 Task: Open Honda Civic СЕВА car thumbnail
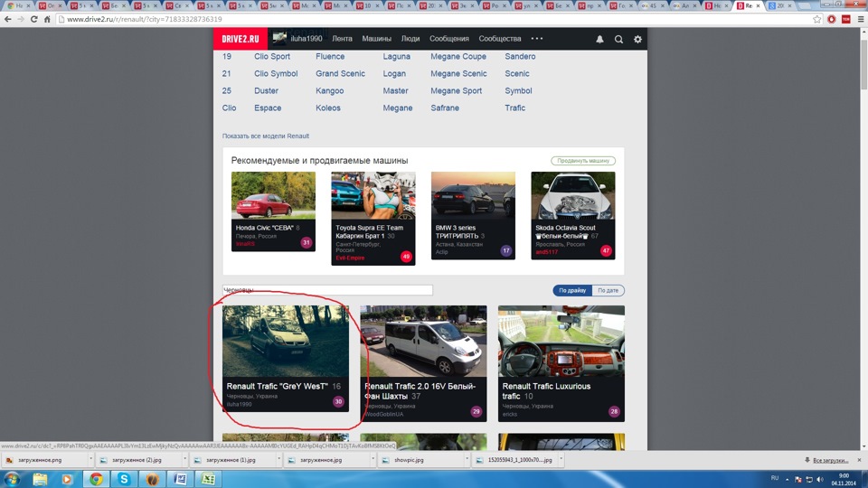pyautogui.click(x=273, y=195)
